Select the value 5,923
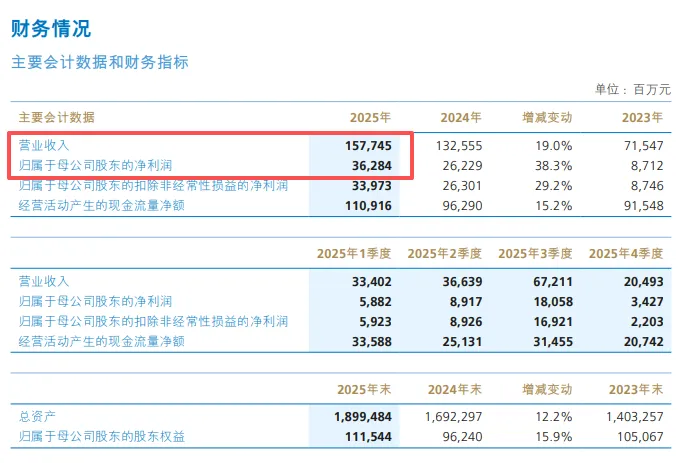 [375, 321]
